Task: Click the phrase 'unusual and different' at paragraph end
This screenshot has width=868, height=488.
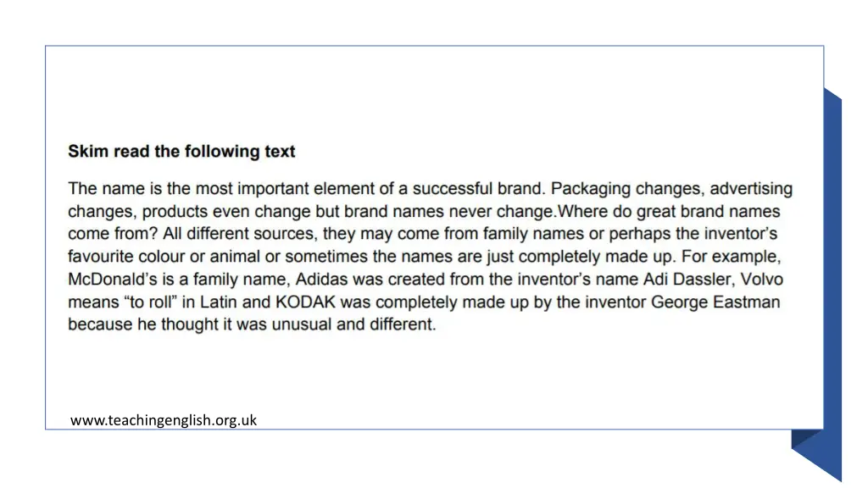Action: click(353, 324)
